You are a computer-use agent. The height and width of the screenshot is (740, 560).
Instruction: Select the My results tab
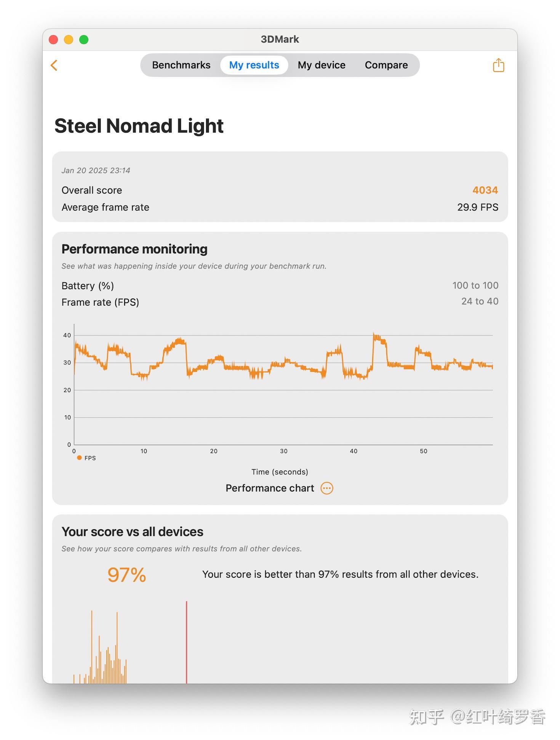(254, 65)
